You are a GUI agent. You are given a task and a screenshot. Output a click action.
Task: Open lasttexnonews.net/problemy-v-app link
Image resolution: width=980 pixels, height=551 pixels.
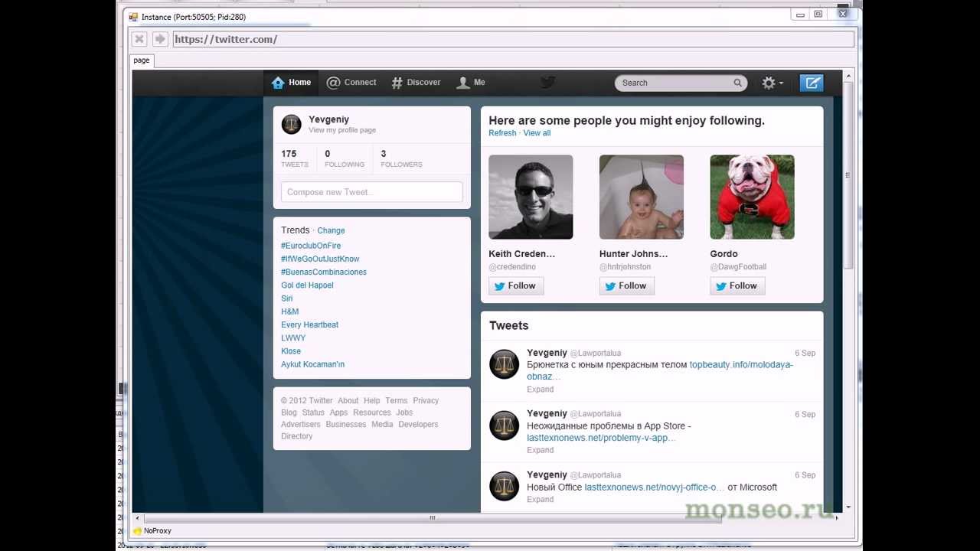[601, 438]
